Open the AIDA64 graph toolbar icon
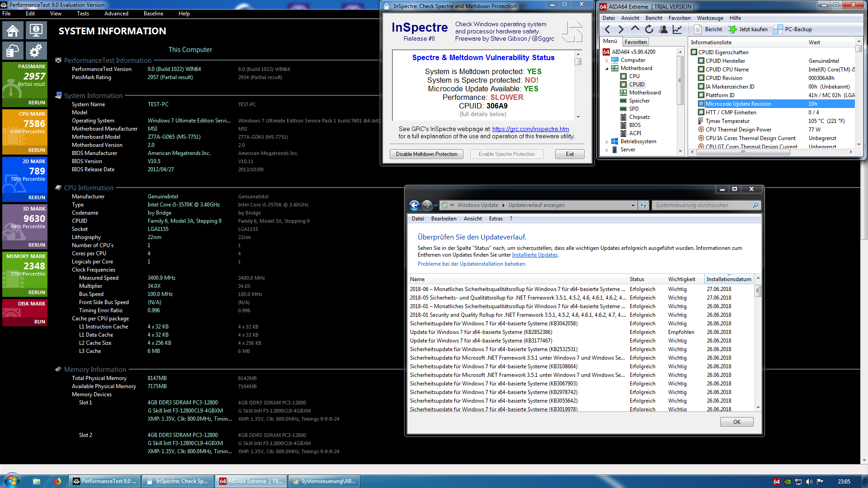 click(x=677, y=29)
